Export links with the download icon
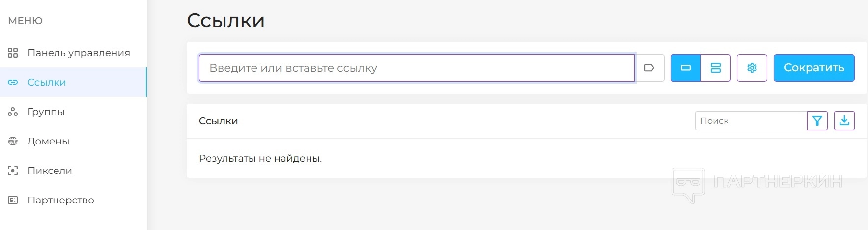Viewport: 868px width, 230px height. point(844,121)
